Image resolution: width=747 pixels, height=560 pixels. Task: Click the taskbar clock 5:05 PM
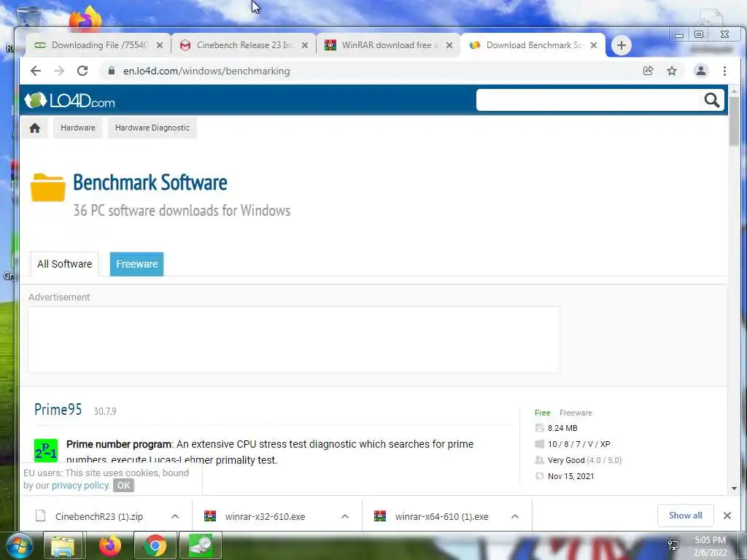click(x=710, y=540)
